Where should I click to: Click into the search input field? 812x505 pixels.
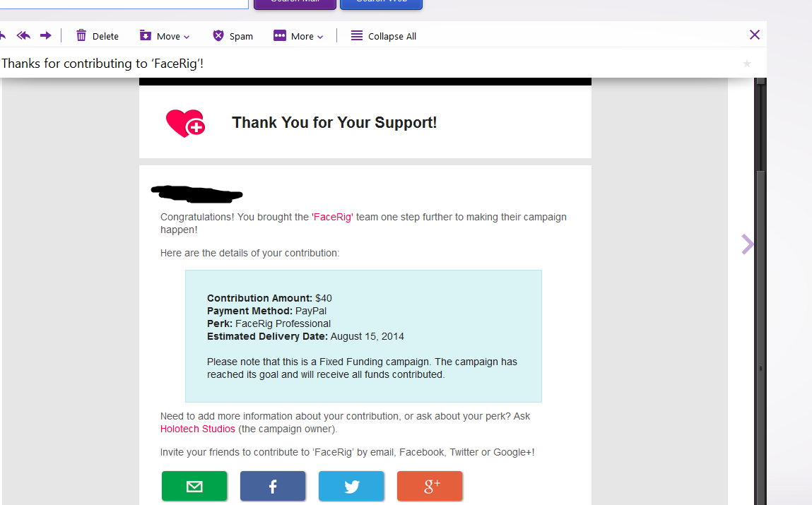point(124,3)
